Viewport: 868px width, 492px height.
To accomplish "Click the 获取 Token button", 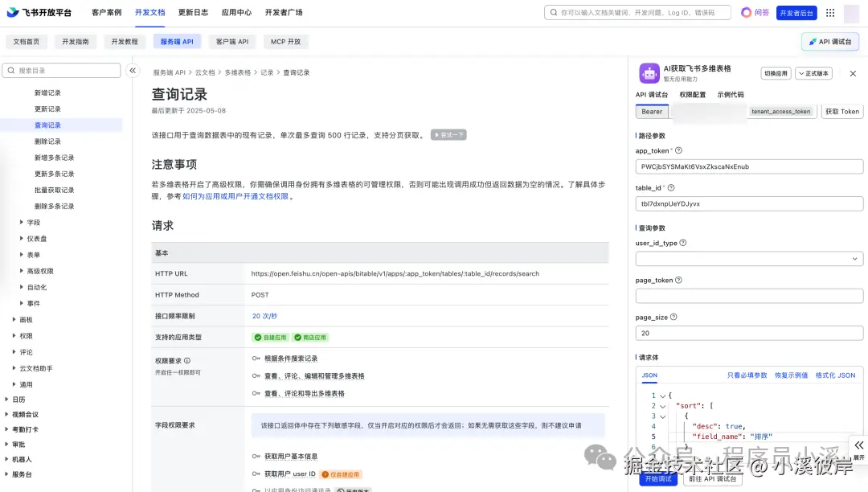I will click(x=842, y=111).
